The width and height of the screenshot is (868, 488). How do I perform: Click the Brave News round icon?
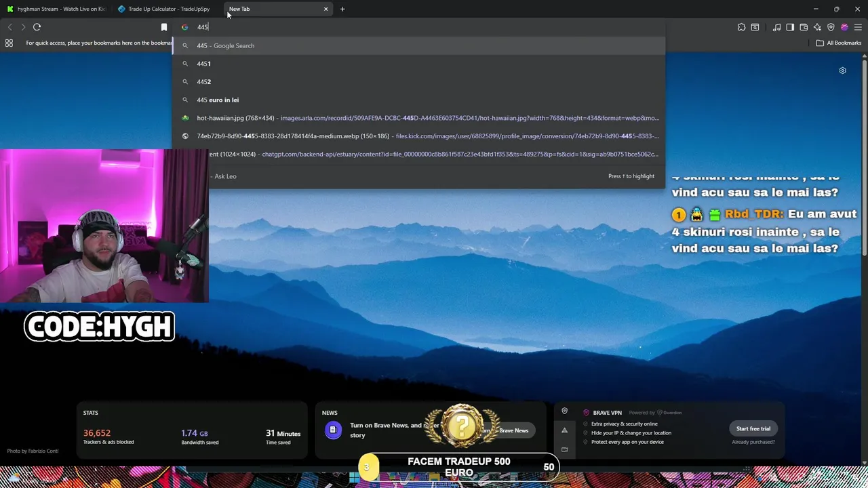click(333, 430)
